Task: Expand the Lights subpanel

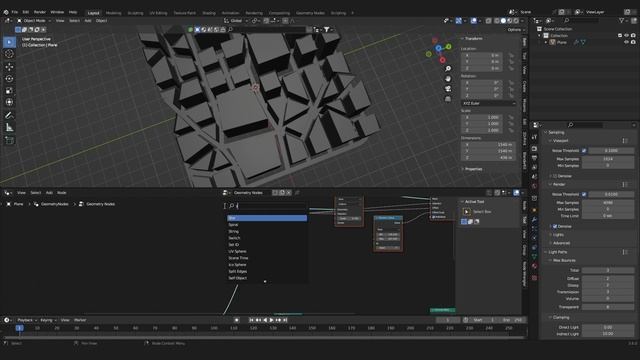Action: (557, 235)
